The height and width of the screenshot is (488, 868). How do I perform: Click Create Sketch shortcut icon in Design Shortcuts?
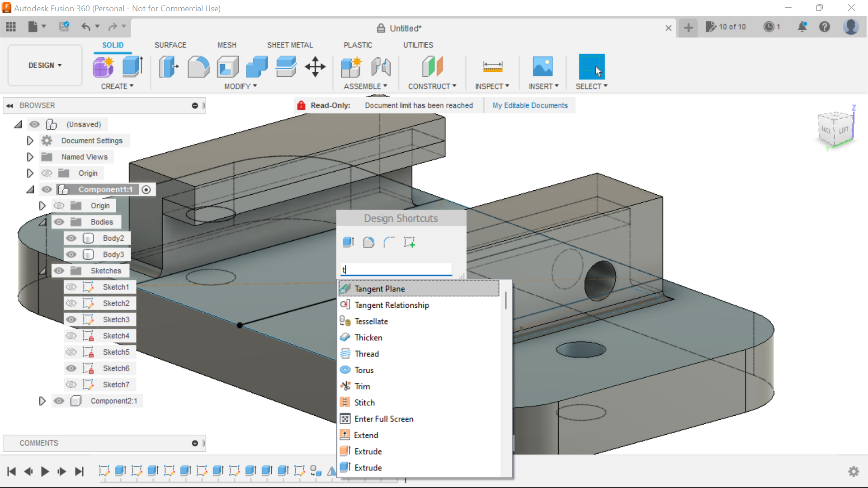(x=410, y=242)
